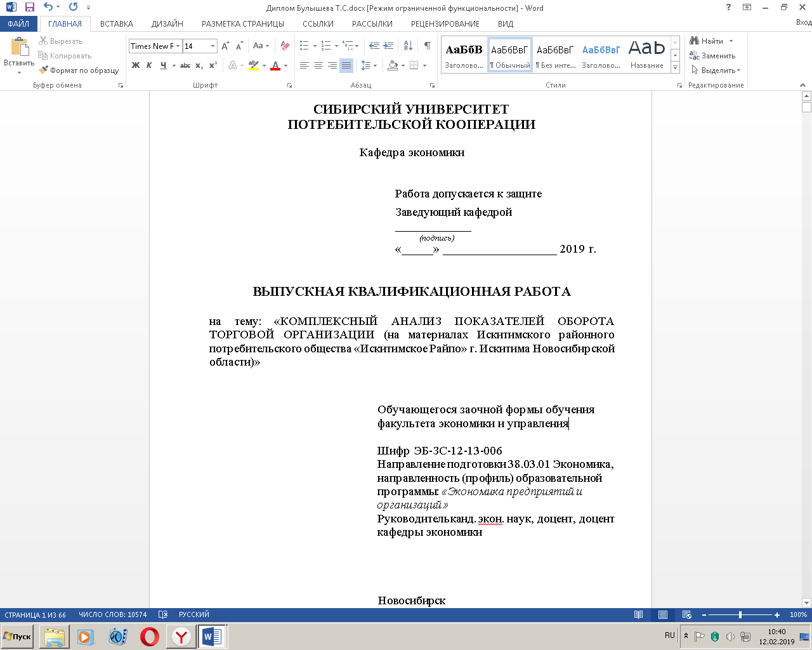This screenshot has width=812, height=650.
Task: Toggle underline (Ч) formatting
Action: coord(164,65)
